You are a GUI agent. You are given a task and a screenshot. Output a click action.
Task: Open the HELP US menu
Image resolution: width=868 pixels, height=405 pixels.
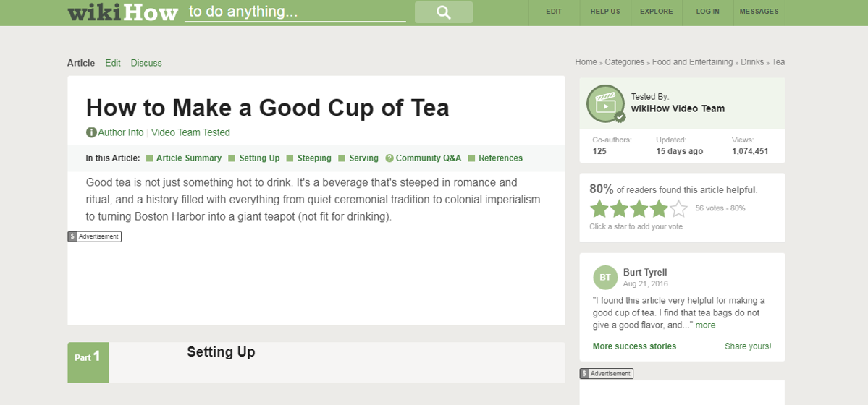pos(605,12)
